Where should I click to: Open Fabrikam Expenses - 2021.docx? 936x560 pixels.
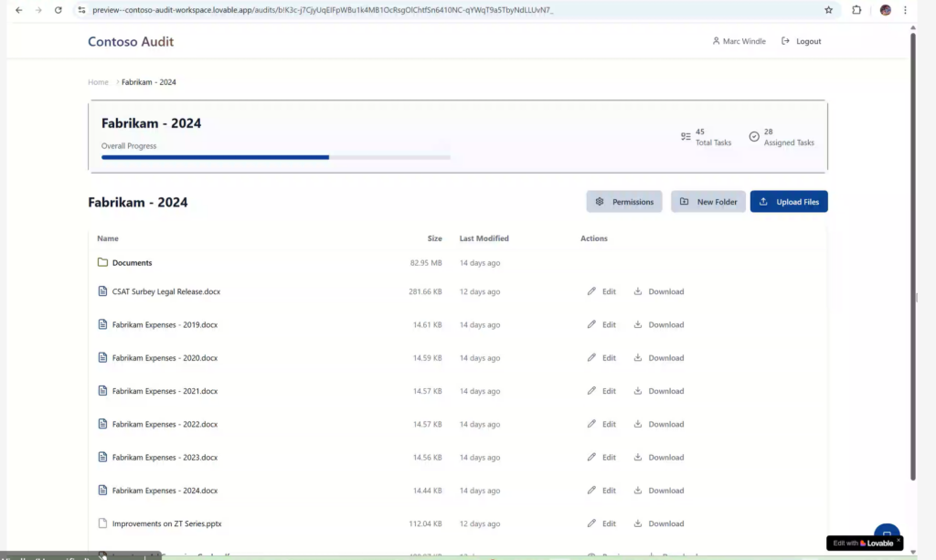165,391
